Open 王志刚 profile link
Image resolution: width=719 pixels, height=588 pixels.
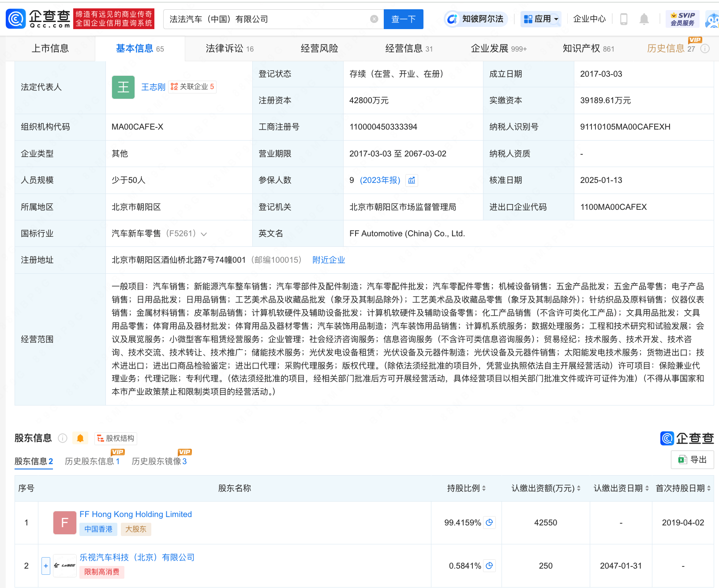[153, 87]
